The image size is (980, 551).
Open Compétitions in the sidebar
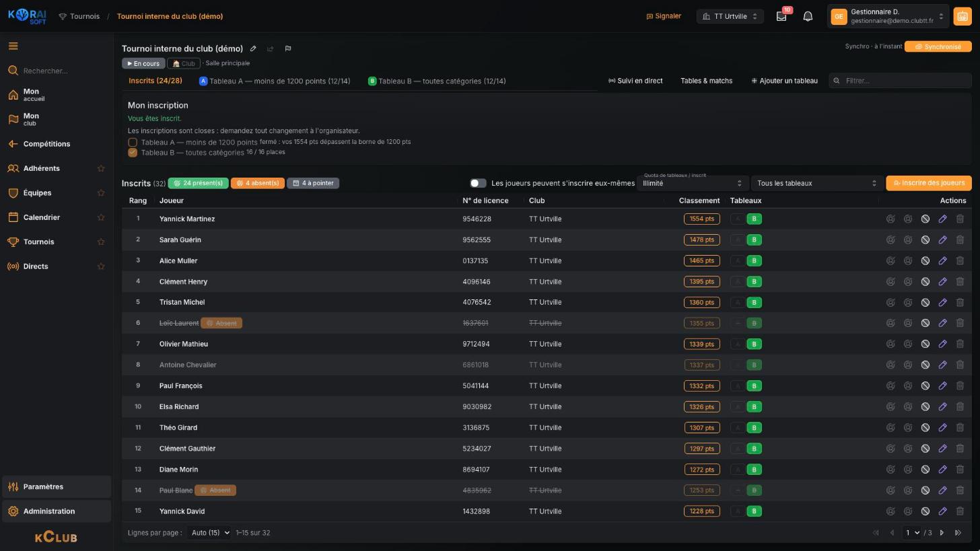click(x=57, y=145)
